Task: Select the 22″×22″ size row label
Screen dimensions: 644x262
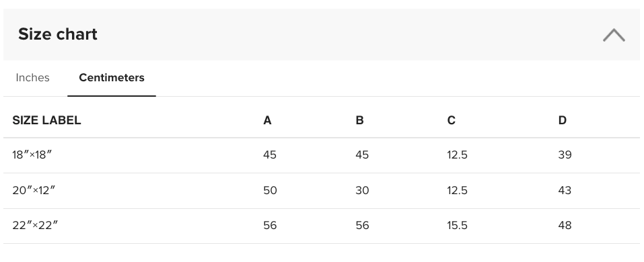Action: 35,225
